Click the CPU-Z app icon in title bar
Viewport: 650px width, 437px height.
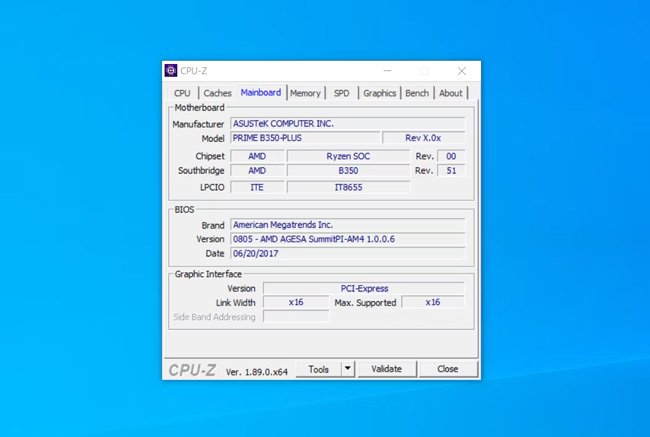[171, 70]
